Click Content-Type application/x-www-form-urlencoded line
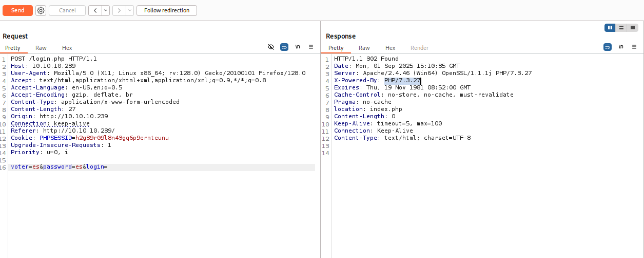Image resolution: width=644 pixels, height=258 pixels. tap(95, 102)
